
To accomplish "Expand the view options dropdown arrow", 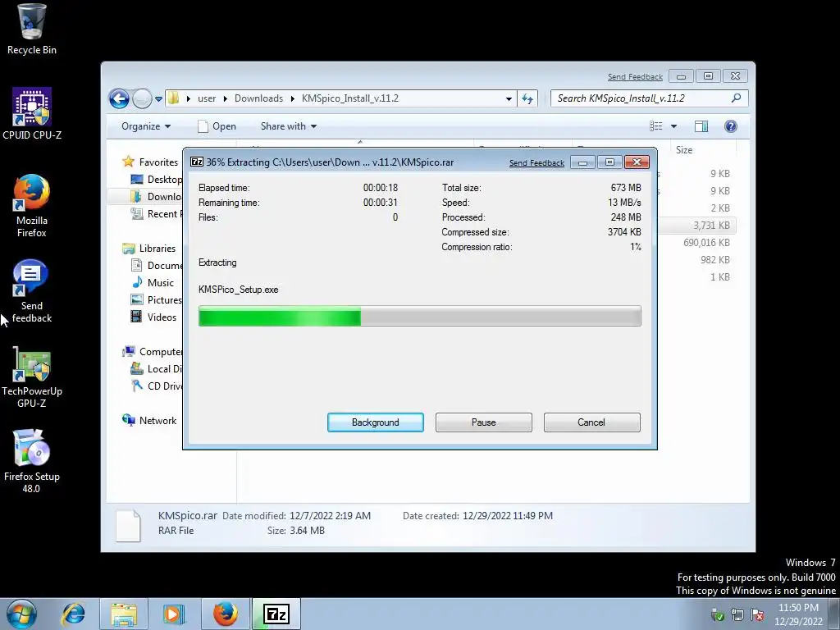I will tap(674, 126).
